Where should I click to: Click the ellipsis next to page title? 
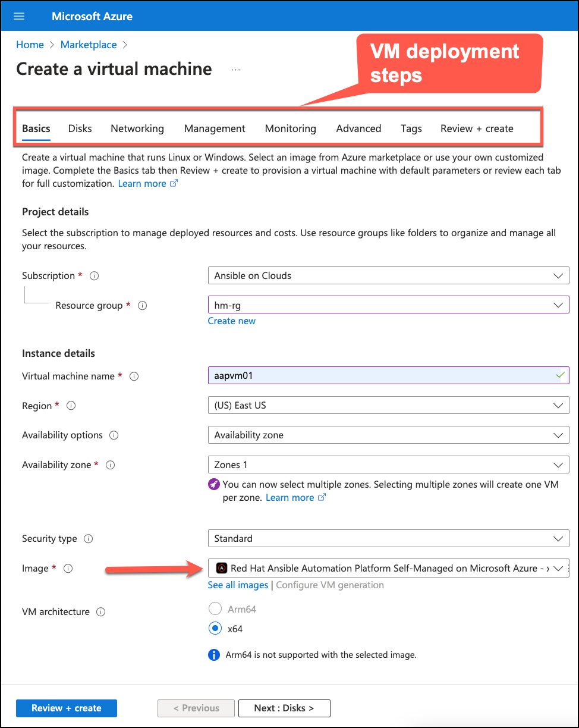click(x=235, y=70)
